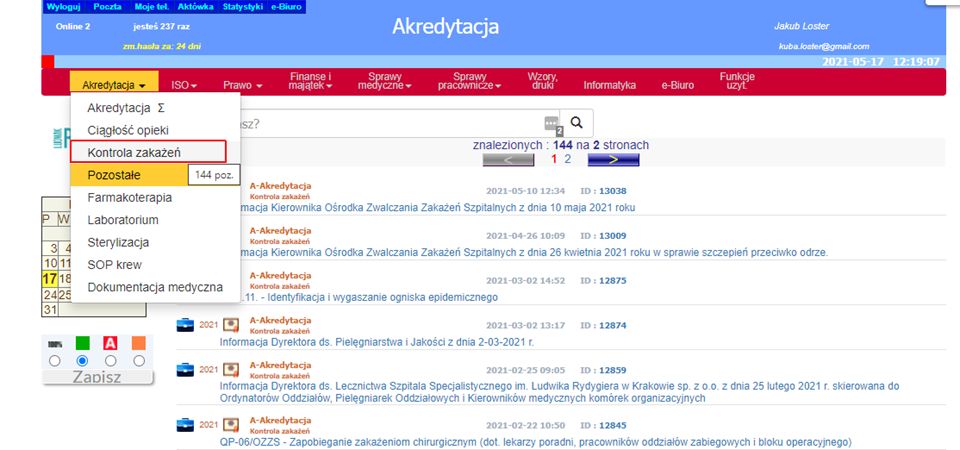Click the red A icon above radio buttons

tap(111, 343)
